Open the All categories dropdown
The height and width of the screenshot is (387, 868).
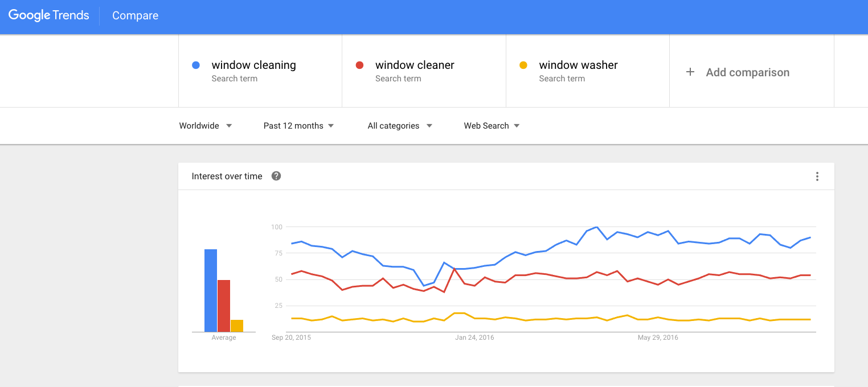(400, 126)
